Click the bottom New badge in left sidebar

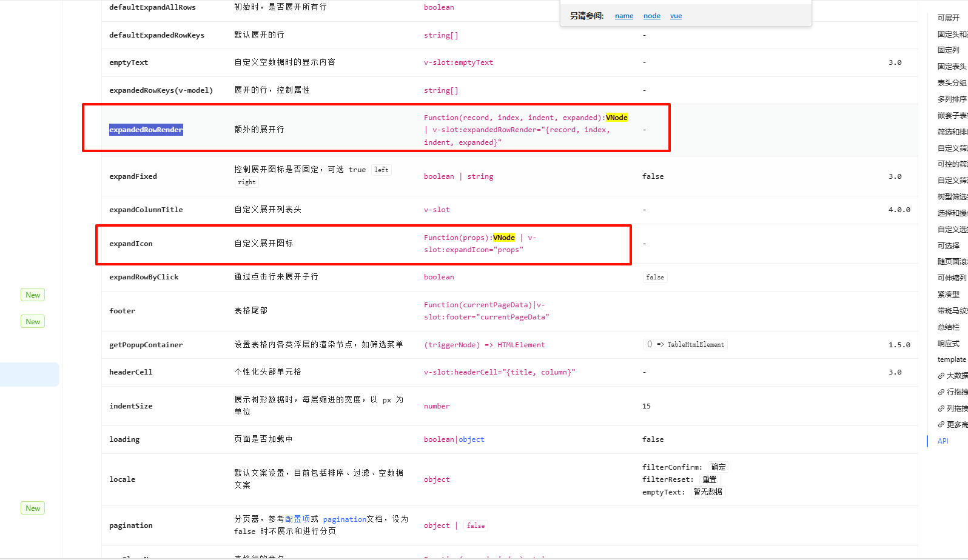pyautogui.click(x=33, y=508)
